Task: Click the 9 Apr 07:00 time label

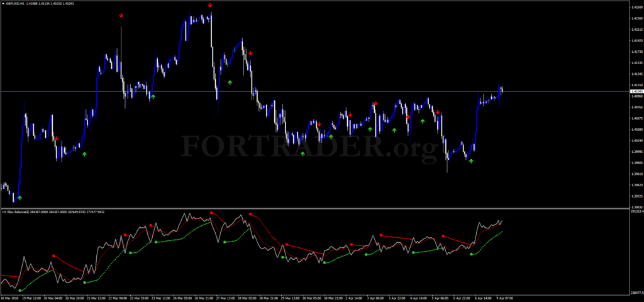Action: 504,298
